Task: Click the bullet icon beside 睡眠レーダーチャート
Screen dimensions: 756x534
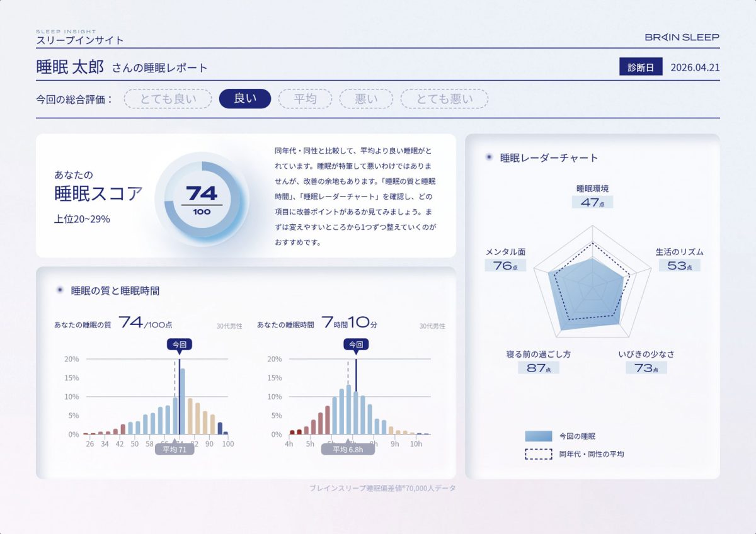Action: point(489,157)
